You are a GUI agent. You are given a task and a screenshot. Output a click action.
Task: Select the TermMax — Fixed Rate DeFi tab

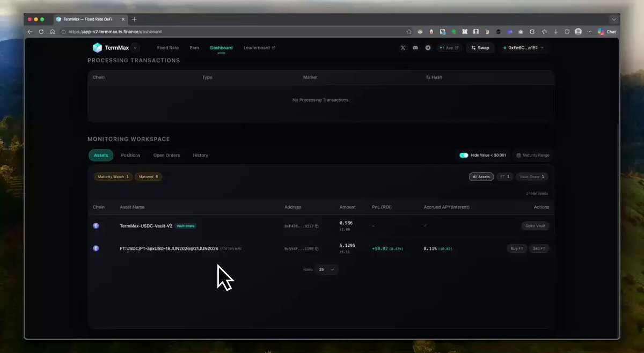coord(91,19)
